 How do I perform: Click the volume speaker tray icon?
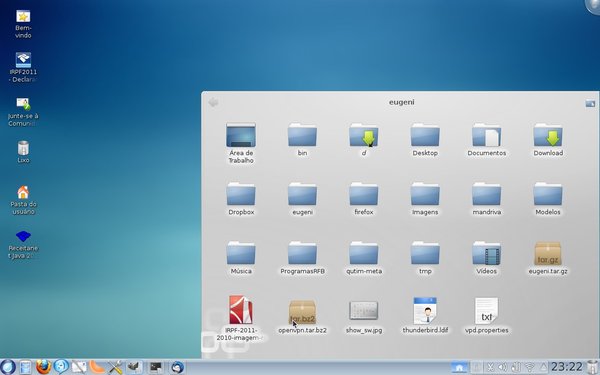502,367
